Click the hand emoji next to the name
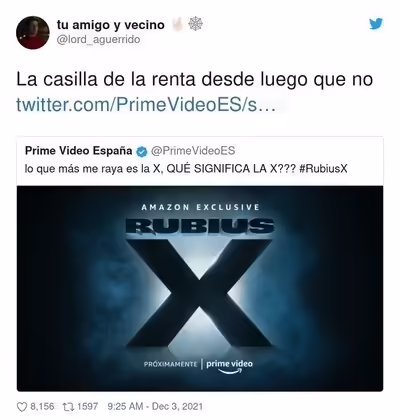This screenshot has height=420, width=400. [x=177, y=24]
